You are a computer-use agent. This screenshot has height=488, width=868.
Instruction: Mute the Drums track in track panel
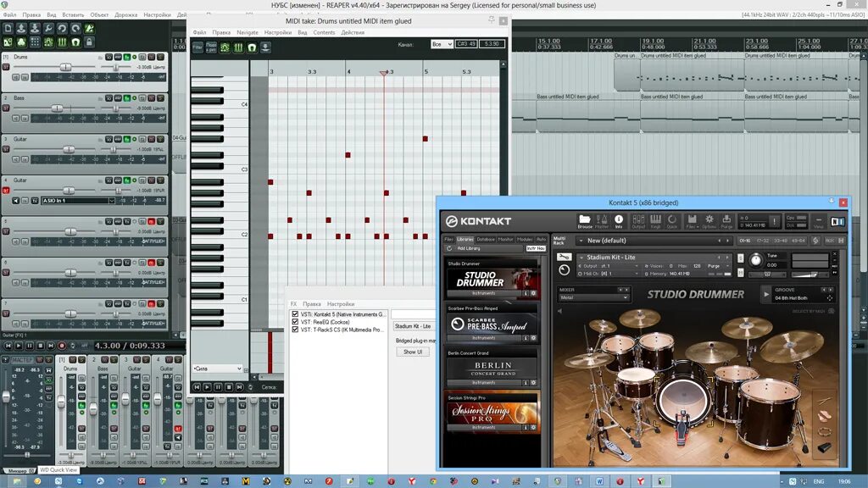[x=151, y=57]
